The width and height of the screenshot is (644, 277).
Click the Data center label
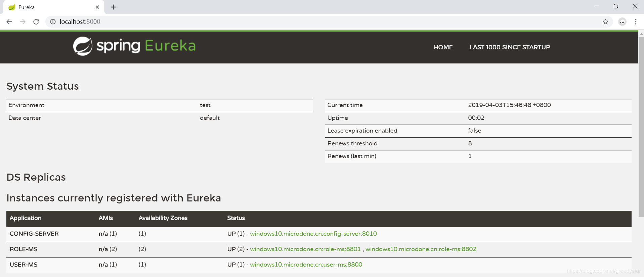[25, 118]
